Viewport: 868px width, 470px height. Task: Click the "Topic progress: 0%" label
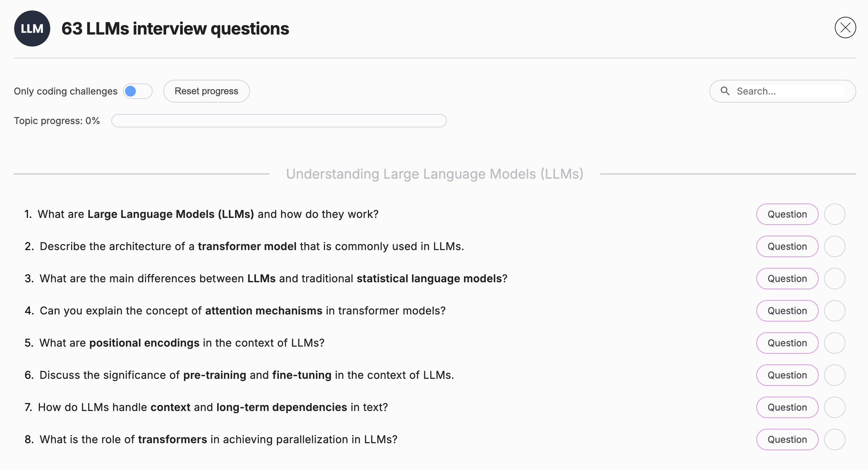click(x=57, y=121)
